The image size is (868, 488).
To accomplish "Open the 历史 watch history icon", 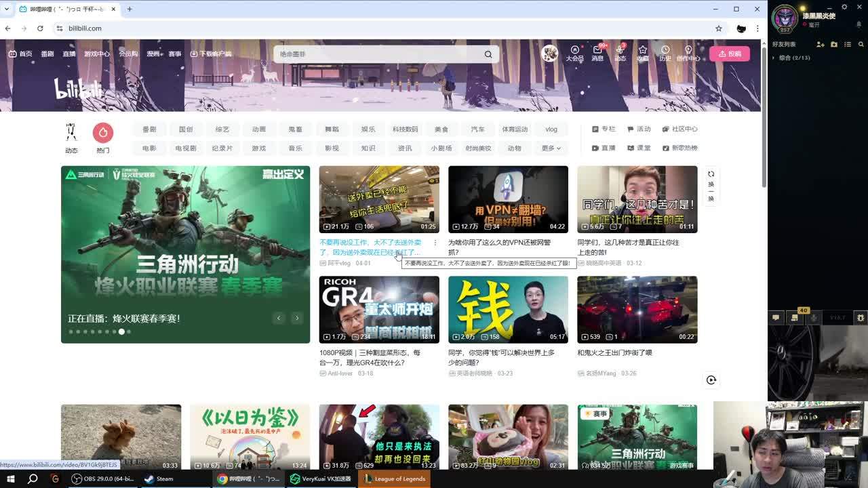I will point(665,53).
